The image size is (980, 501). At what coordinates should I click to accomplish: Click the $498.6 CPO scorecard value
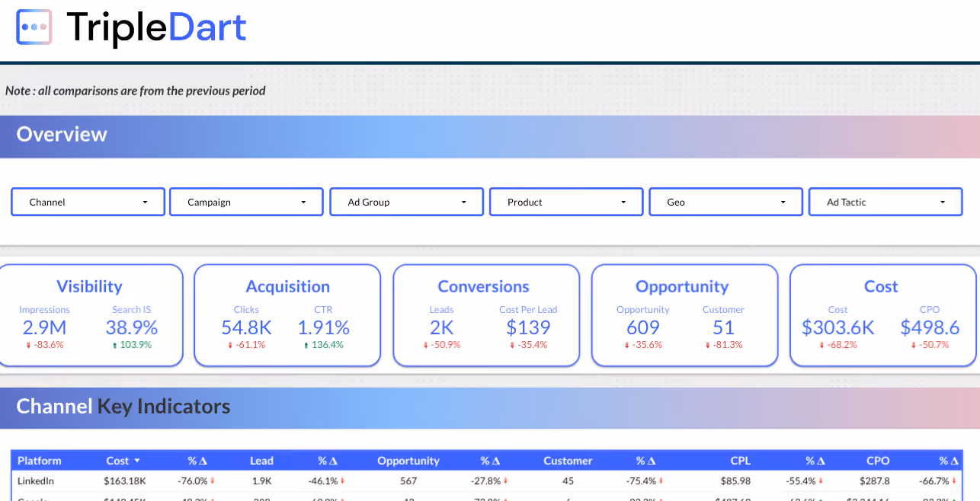coord(930,327)
